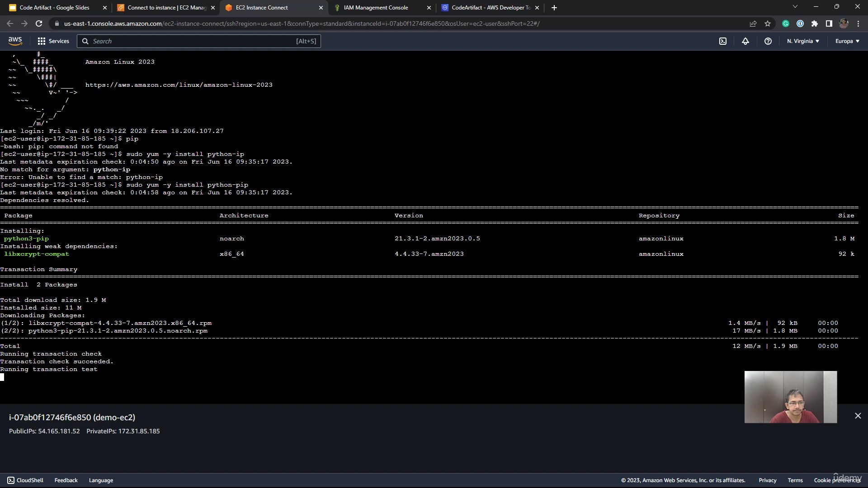Open the Services grid menu
This screenshot has height=488, width=868.
pyautogui.click(x=53, y=41)
